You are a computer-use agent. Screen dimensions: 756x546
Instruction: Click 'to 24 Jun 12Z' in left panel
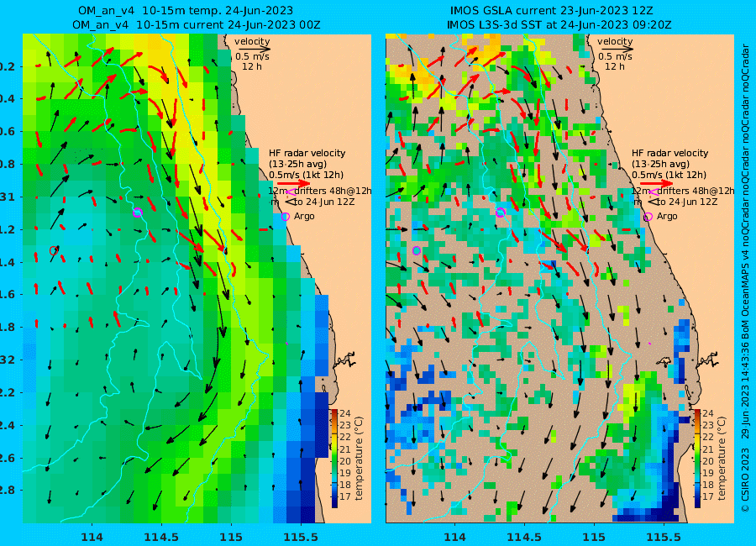point(323,202)
